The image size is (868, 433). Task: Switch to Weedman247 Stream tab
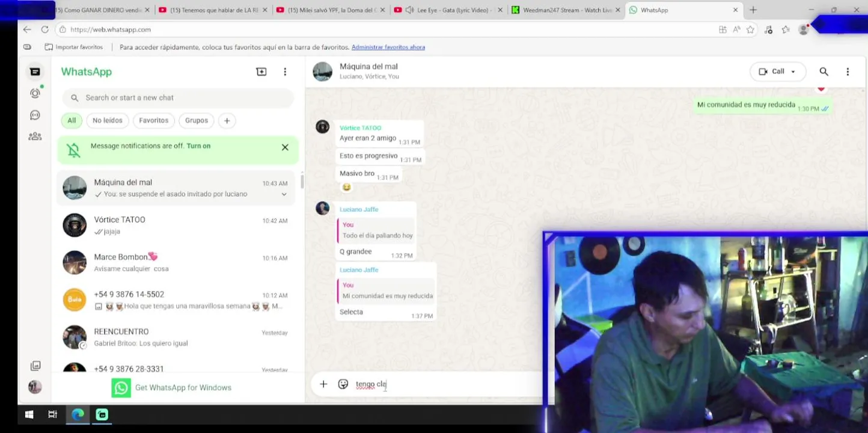[x=566, y=10]
